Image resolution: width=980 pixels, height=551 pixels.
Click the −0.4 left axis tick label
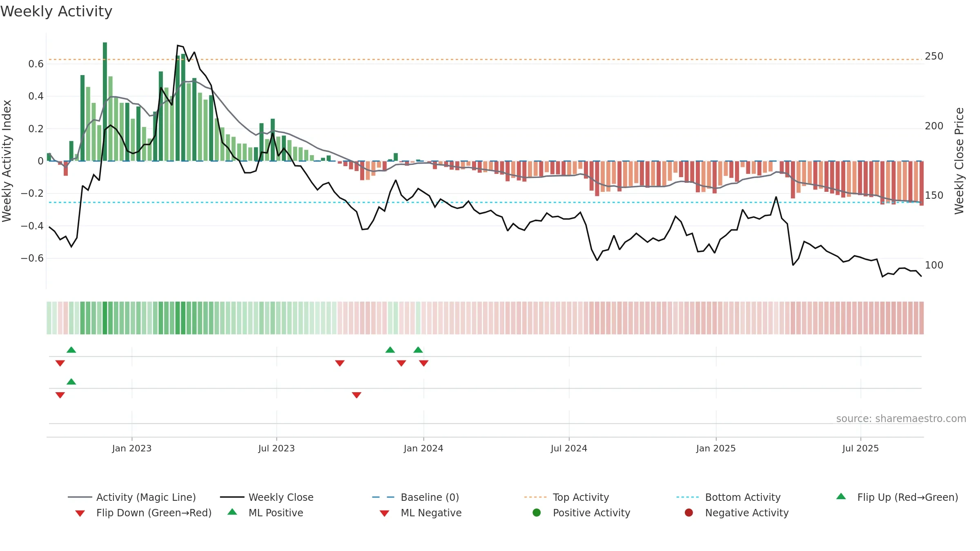tap(32, 226)
